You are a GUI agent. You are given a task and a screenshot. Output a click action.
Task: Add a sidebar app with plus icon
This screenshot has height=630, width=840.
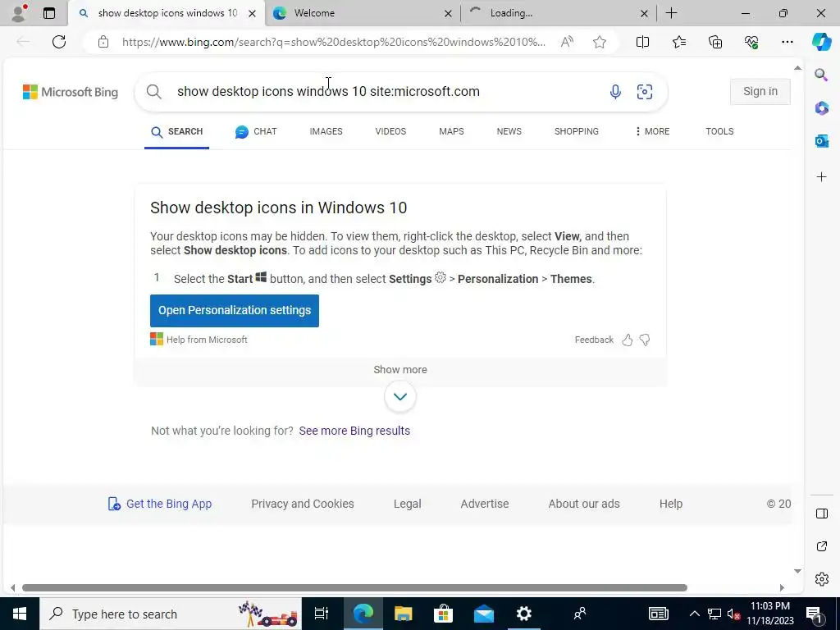click(x=821, y=177)
